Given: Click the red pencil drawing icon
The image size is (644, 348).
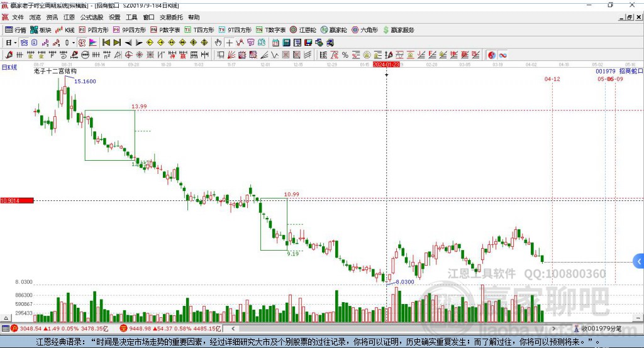Looking at the screenshot, I should [9, 55].
